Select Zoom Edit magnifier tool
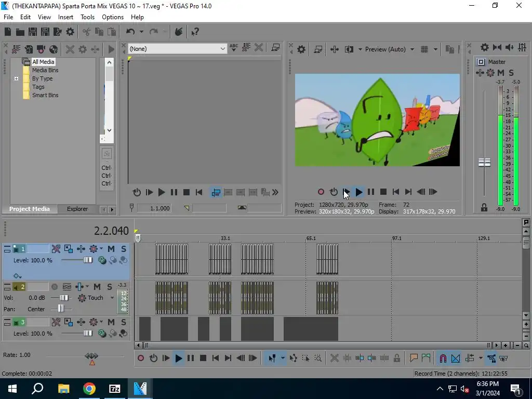Screen dimensions: 532x399 click(318, 358)
